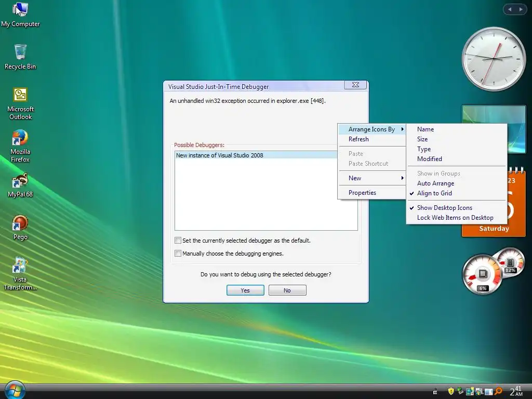Screen dimensions: 532x399
Task: Check 'Set the currently selected debugger as the default'
Action: 178,240
